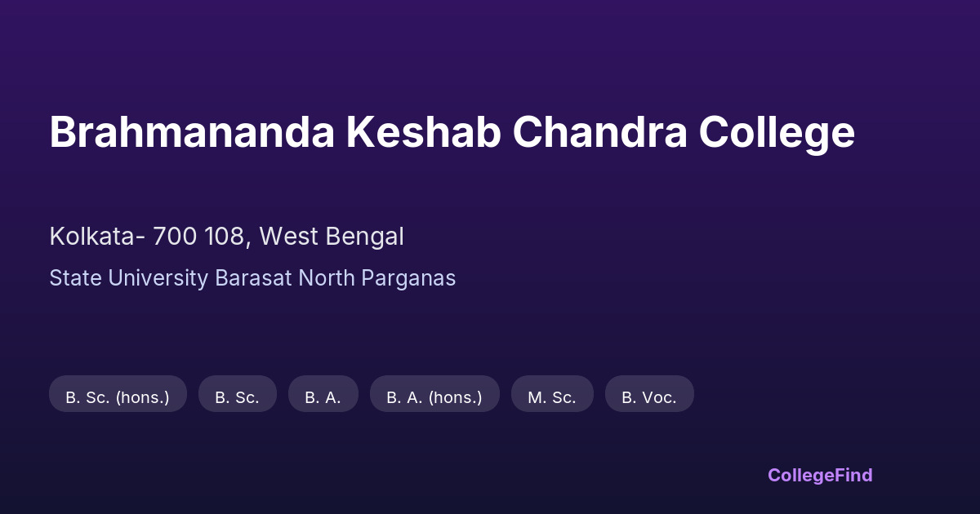Viewport: 980px width, 514px height.
Task: Click the State University text
Action: click(x=128, y=278)
